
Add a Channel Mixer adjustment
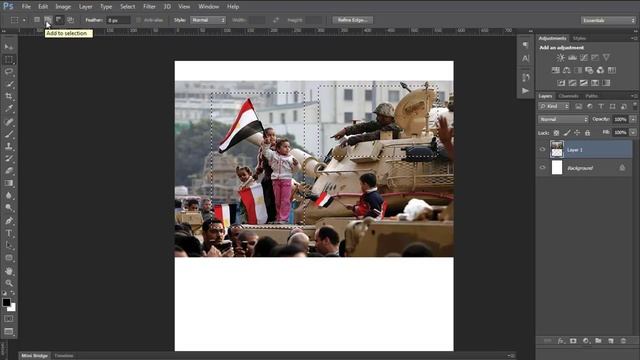click(600, 70)
